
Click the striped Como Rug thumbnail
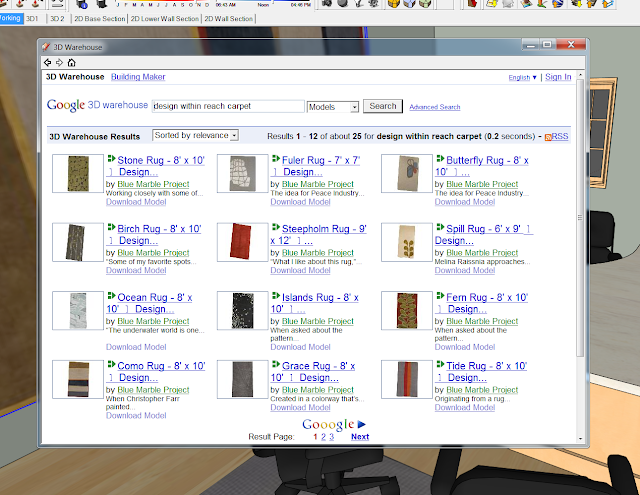coord(78,379)
